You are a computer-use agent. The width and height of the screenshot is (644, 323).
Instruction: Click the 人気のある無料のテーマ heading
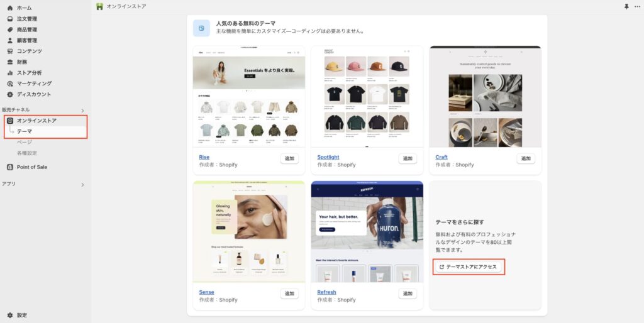tap(246, 23)
